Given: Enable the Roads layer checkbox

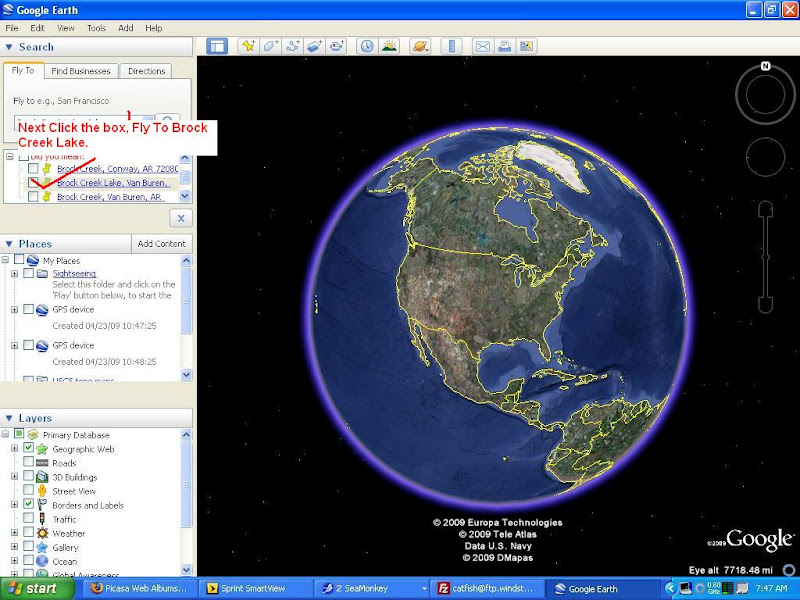Looking at the screenshot, I should pos(29,464).
